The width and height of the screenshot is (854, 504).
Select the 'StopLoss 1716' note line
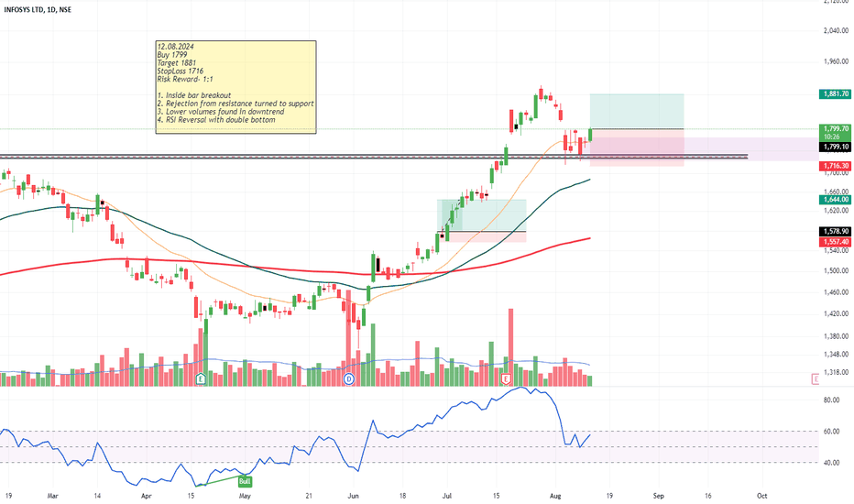(181, 71)
